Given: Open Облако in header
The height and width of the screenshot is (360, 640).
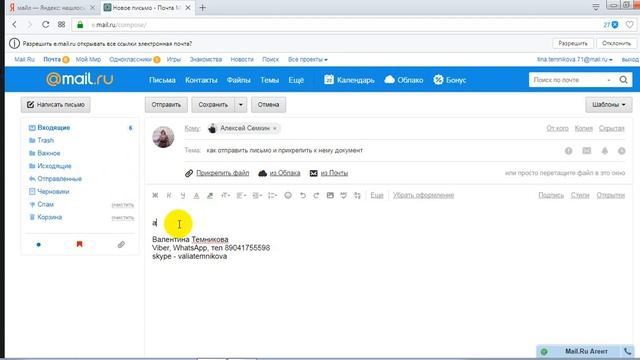Looking at the screenshot, I should pos(404,80).
